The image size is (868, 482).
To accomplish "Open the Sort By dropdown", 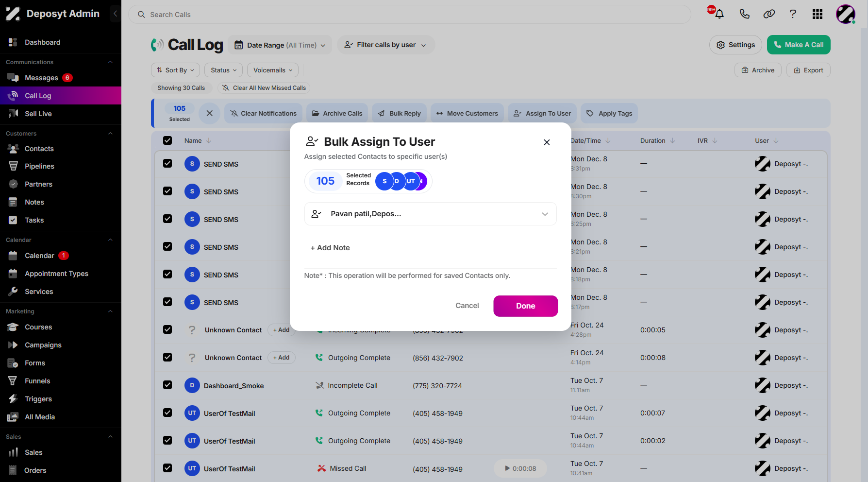I will (175, 70).
